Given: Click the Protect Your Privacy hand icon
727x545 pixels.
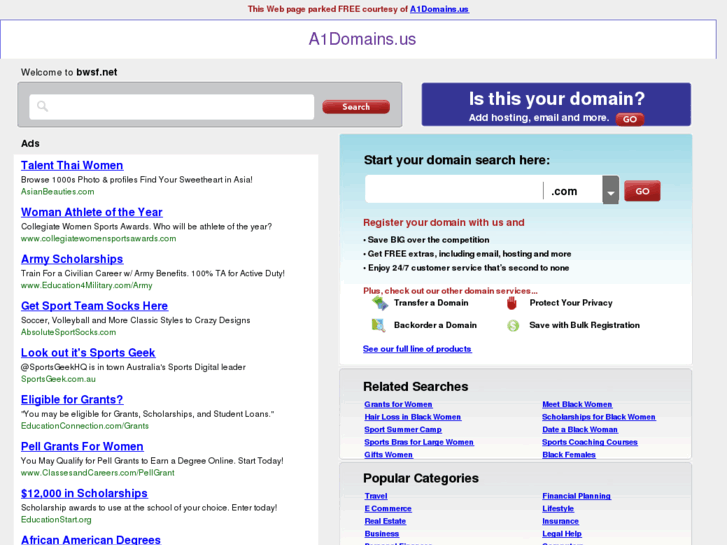Looking at the screenshot, I should point(511,303).
